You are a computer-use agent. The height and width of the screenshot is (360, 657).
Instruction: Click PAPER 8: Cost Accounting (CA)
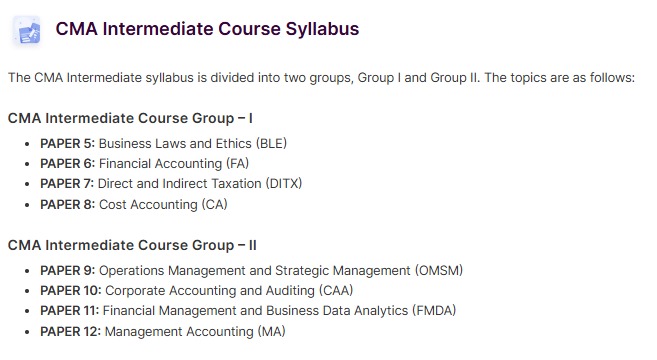pyautogui.click(x=134, y=205)
